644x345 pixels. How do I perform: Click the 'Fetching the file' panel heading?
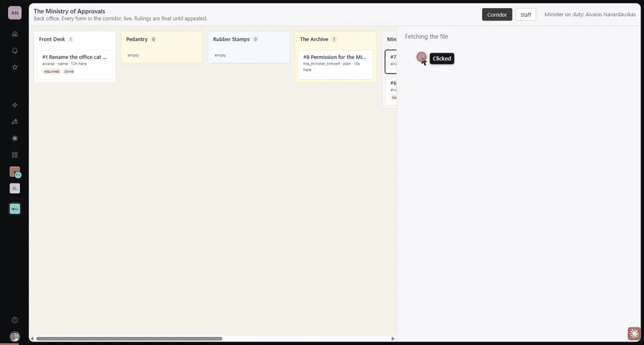click(x=426, y=36)
